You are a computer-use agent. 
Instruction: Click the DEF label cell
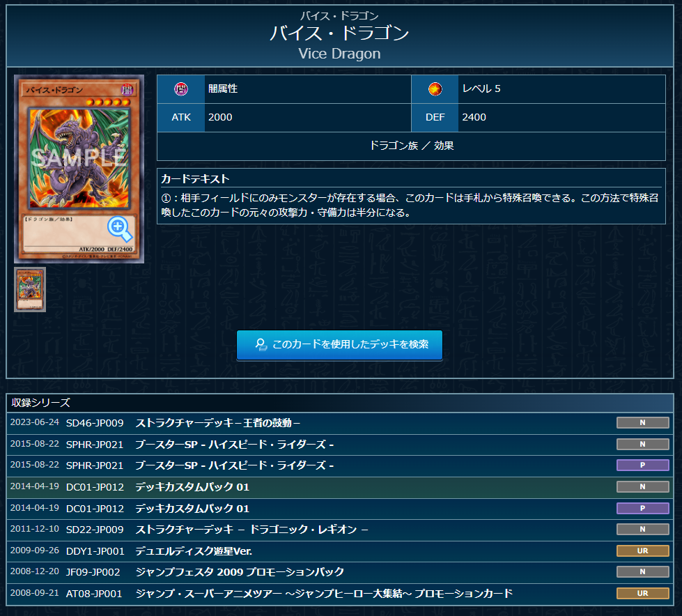[435, 118]
